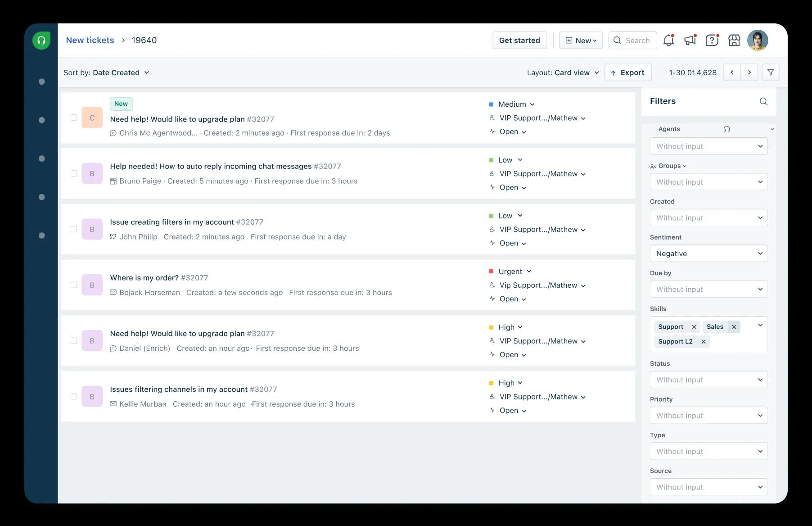Open Sort by Date Created dropdown
The image size is (812, 526).
click(x=107, y=73)
